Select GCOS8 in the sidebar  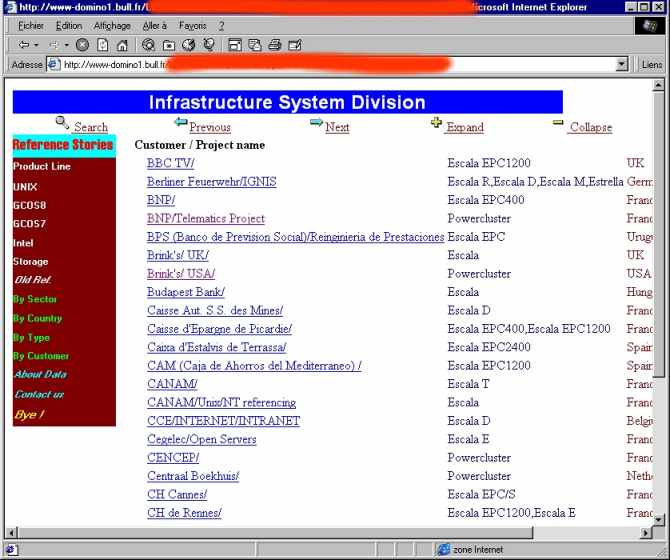[x=29, y=205]
